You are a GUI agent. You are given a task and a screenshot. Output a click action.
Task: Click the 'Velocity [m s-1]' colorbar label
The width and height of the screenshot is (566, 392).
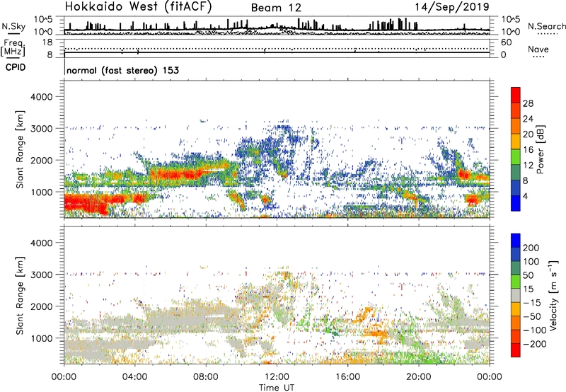point(553,295)
